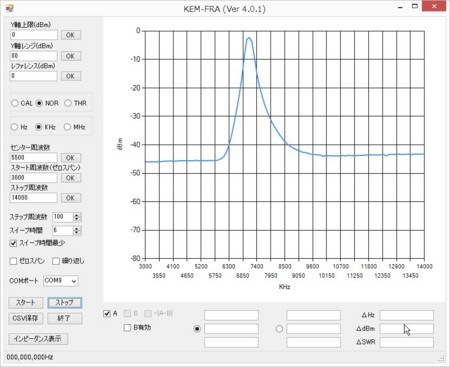
Task: Edit センター周波数 field showing 5500
Action: (x=34, y=157)
